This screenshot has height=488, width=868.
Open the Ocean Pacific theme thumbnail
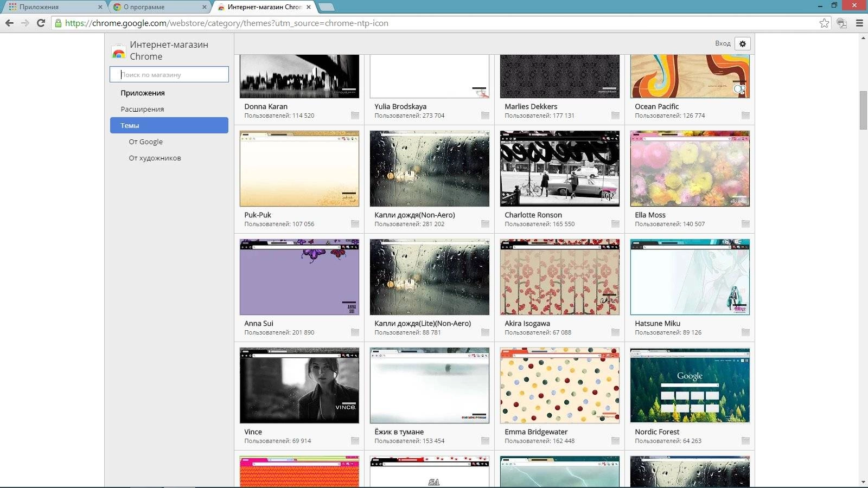[690, 76]
